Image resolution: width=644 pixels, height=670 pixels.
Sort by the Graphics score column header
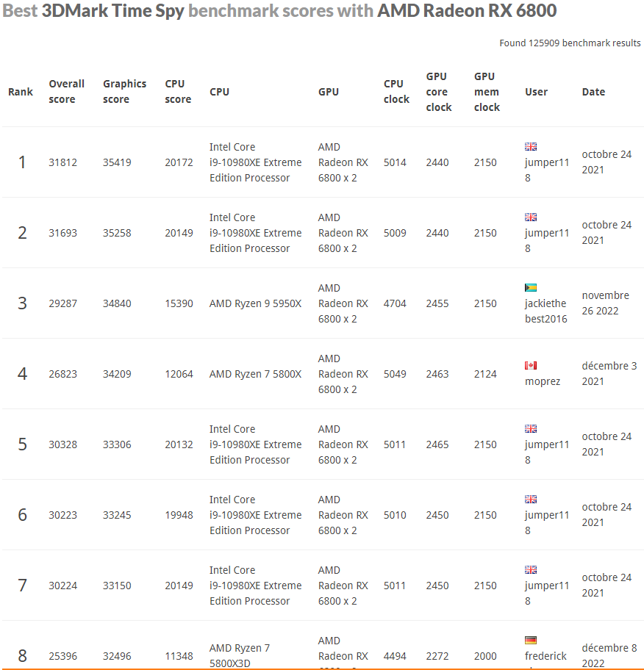click(x=124, y=91)
